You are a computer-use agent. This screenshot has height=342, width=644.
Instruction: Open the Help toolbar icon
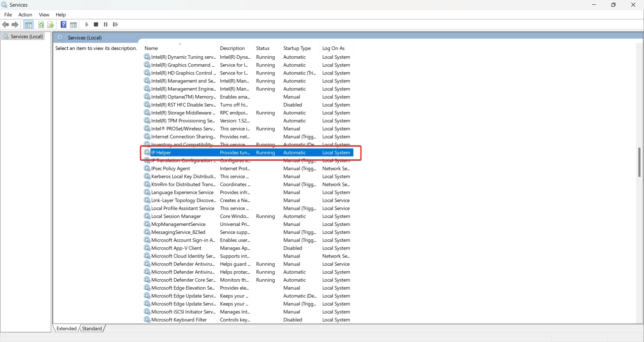pyautogui.click(x=63, y=24)
